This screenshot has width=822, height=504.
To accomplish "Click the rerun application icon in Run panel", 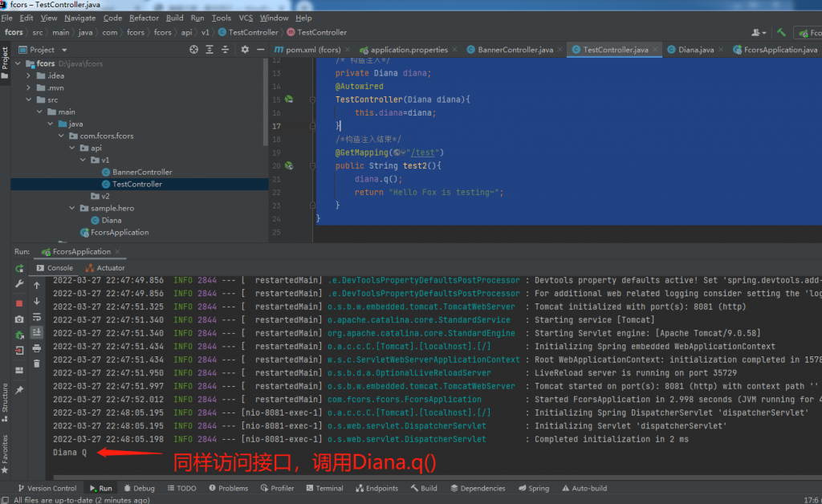I will pyautogui.click(x=19, y=268).
